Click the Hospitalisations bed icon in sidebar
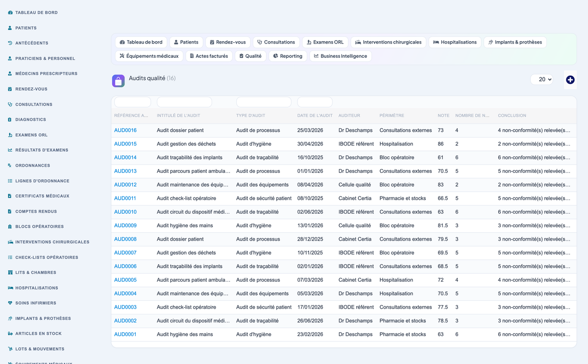Viewport: 588px width, 364px height. [10, 288]
